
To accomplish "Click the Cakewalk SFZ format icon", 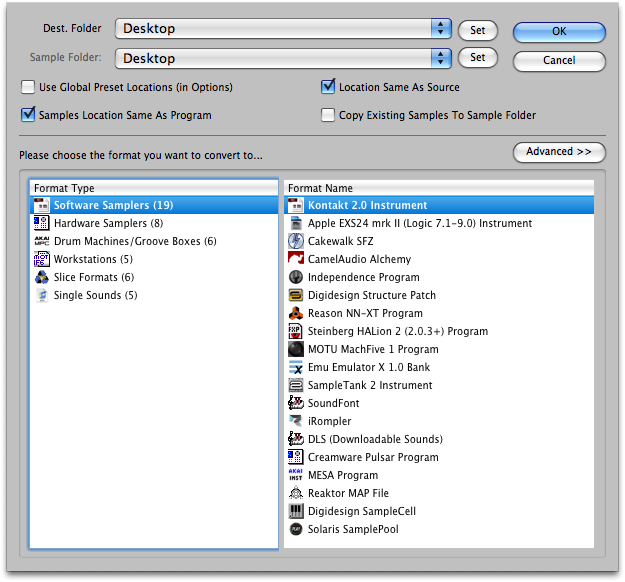I will click(296, 241).
